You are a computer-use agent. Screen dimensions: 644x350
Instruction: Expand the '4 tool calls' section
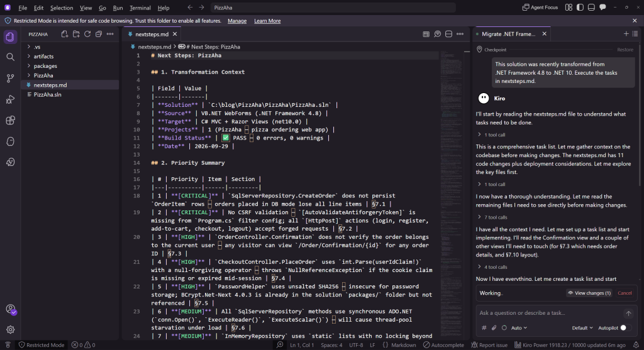pyautogui.click(x=492, y=266)
